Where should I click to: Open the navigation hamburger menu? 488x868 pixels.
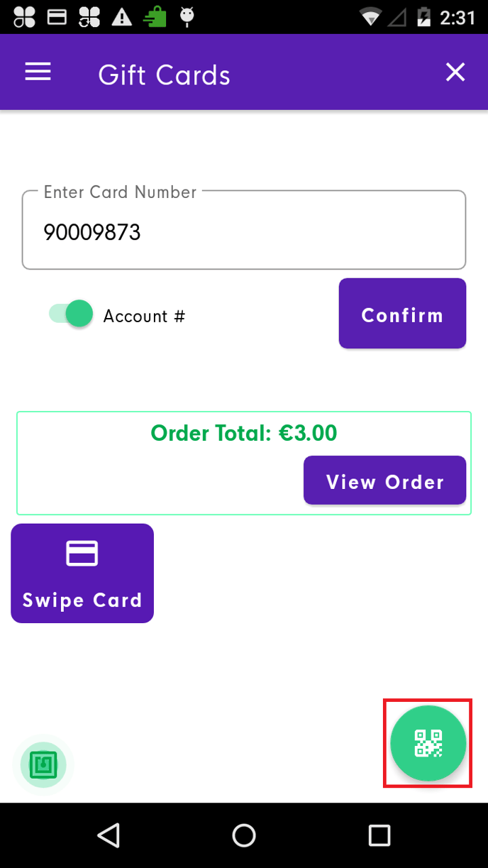(38, 71)
